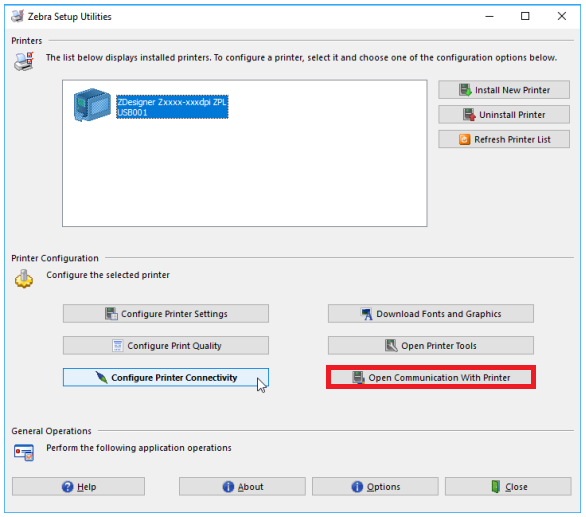Click Uninstall Printer button
Image resolution: width=586 pixels, height=517 pixels.
pyautogui.click(x=504, y=114)
